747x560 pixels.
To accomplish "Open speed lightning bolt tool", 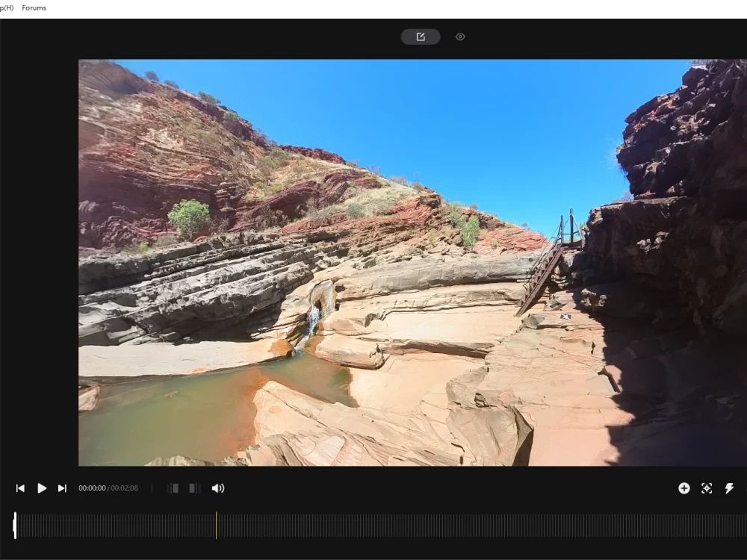I will pyautogui.click(x=729, y=488).
